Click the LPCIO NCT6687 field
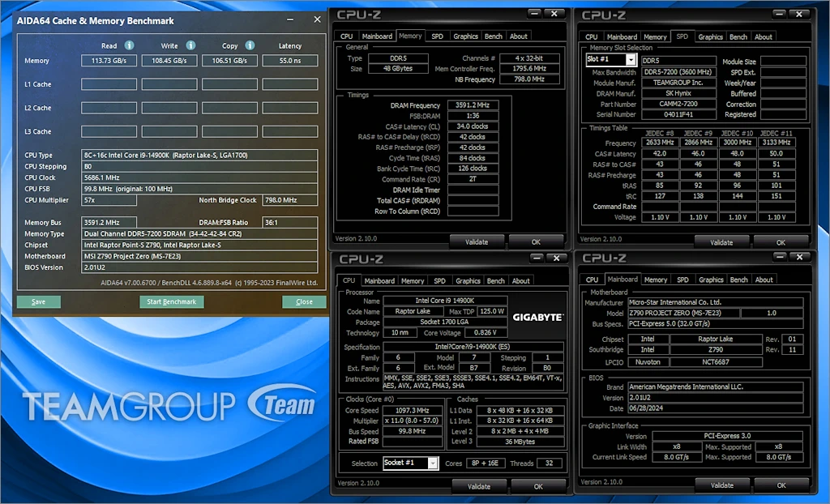This screenshot has width=830, height=504. pos(716,363)
